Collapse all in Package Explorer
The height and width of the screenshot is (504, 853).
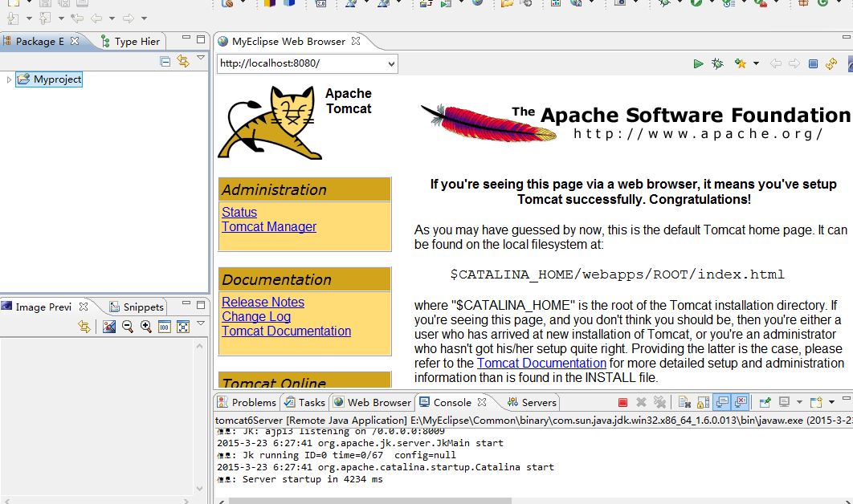pyautogui.click(x=165, y=62)
